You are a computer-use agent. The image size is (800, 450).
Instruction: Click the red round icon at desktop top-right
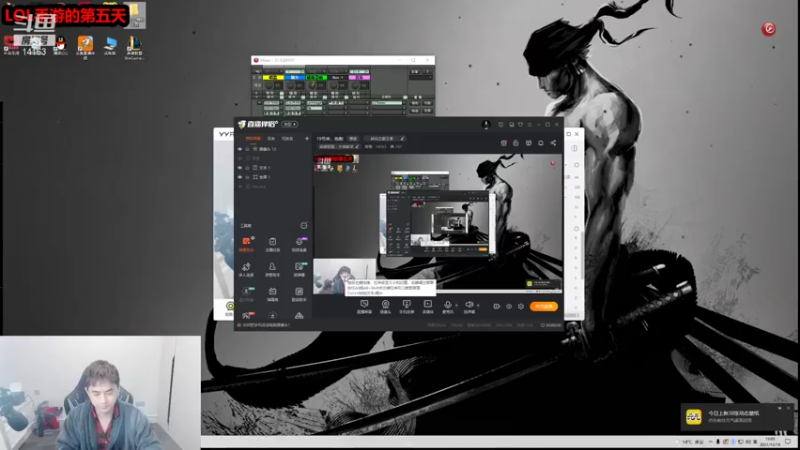point(769,29)
